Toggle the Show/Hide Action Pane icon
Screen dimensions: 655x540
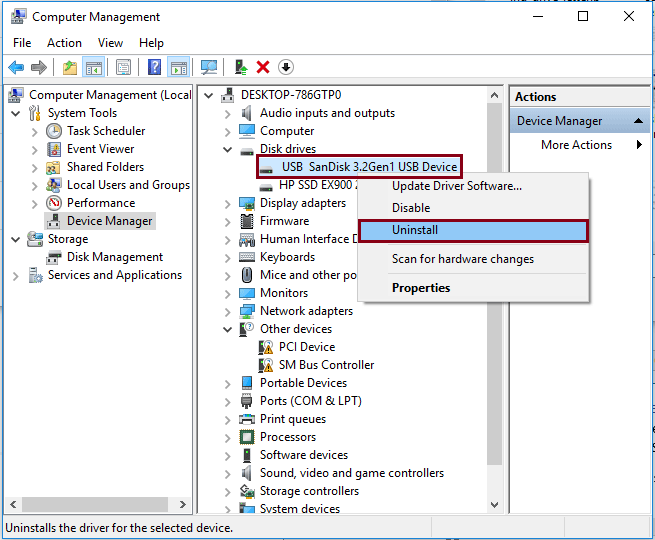pyautogui.click(x=179, y=67)
